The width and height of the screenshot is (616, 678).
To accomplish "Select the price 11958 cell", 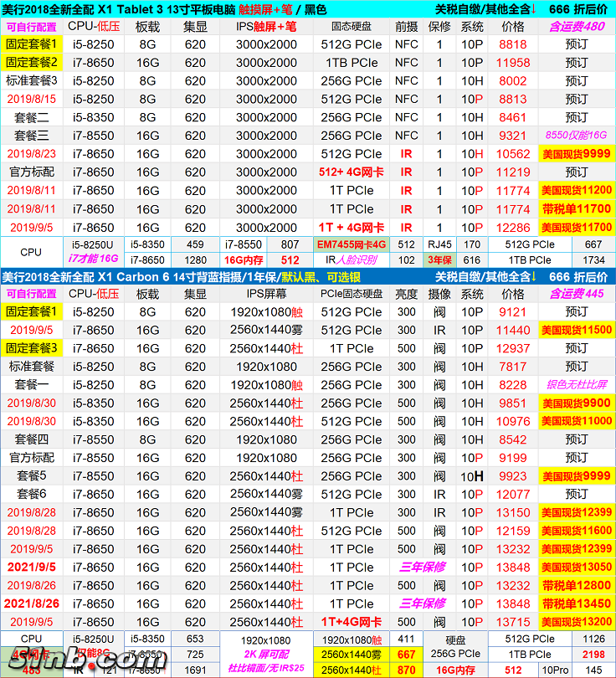I will click(512, 63).
